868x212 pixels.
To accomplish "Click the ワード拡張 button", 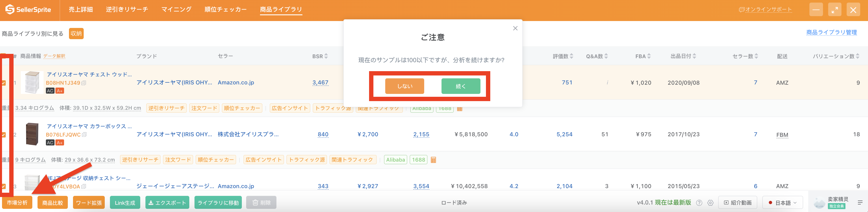I will click(x=89, y=202).
